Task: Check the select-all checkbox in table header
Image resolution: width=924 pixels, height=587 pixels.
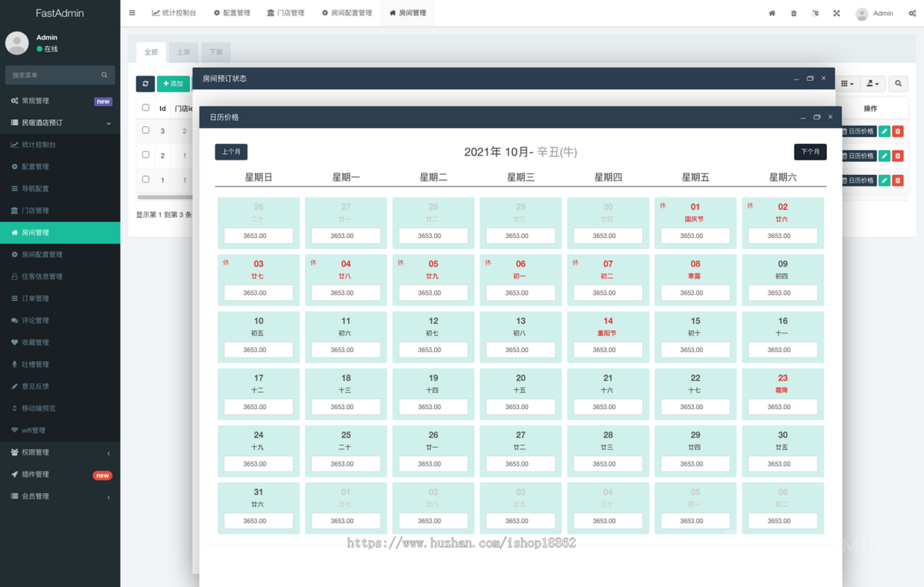Action: pos(146,108)
